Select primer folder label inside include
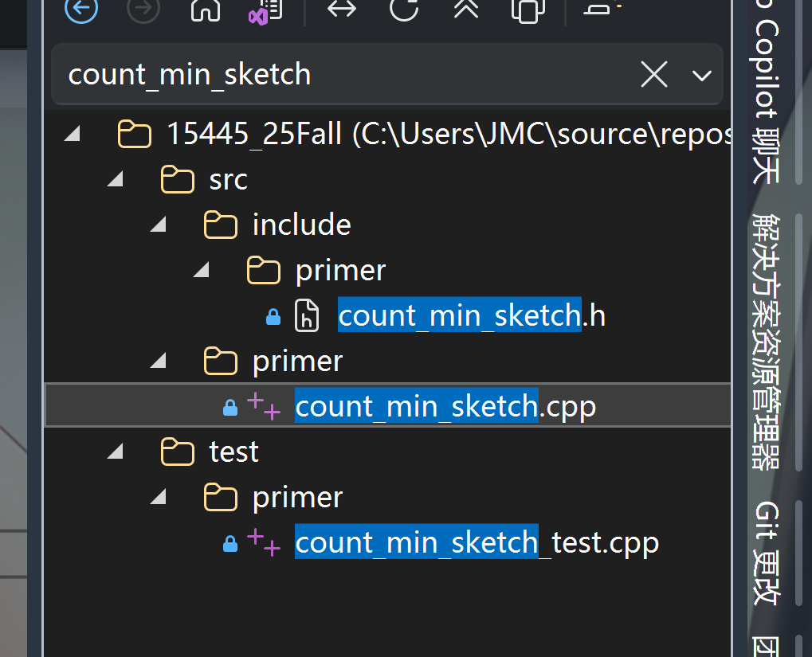Viewport: 812px width, 657px height. click(x=341, y=271)
